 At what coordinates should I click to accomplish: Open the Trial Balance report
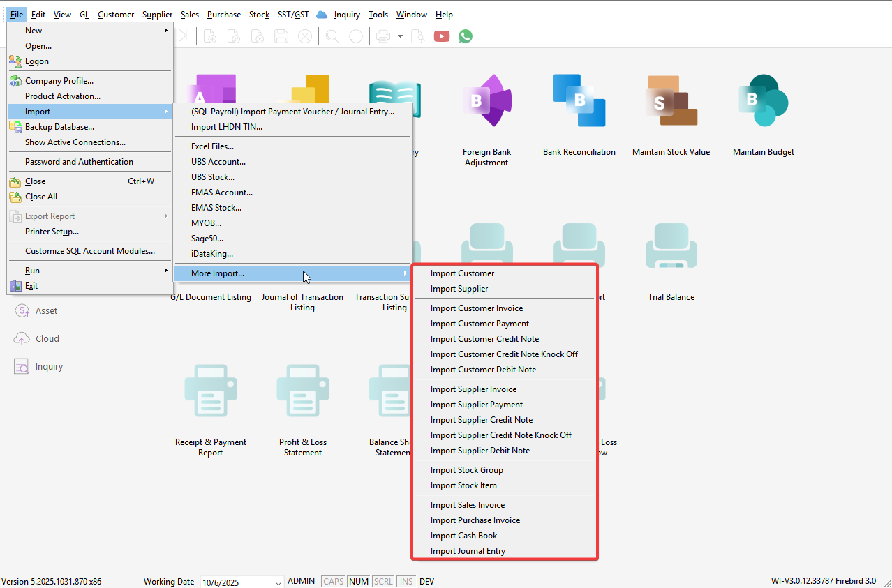tap(671, 262)
